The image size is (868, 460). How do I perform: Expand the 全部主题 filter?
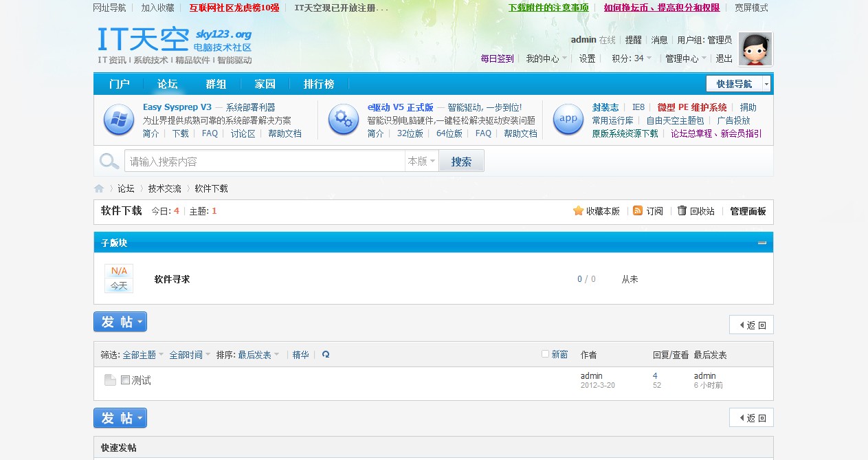click(143, 355)
